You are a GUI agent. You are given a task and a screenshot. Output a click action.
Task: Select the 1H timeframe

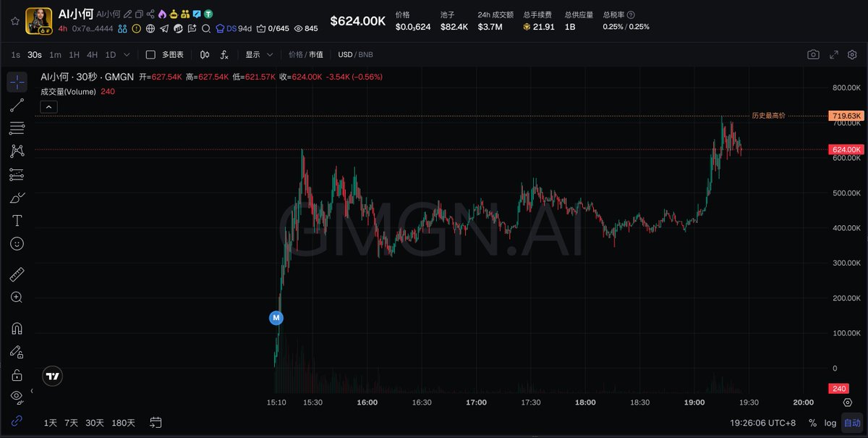[x=74, y=55]
